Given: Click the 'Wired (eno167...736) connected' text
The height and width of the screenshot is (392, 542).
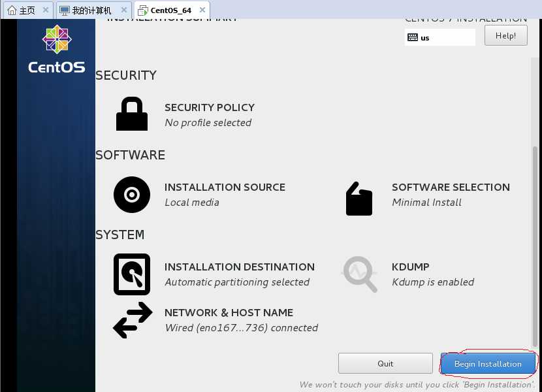Looking at the screenshot, I should tap(242, 328).
